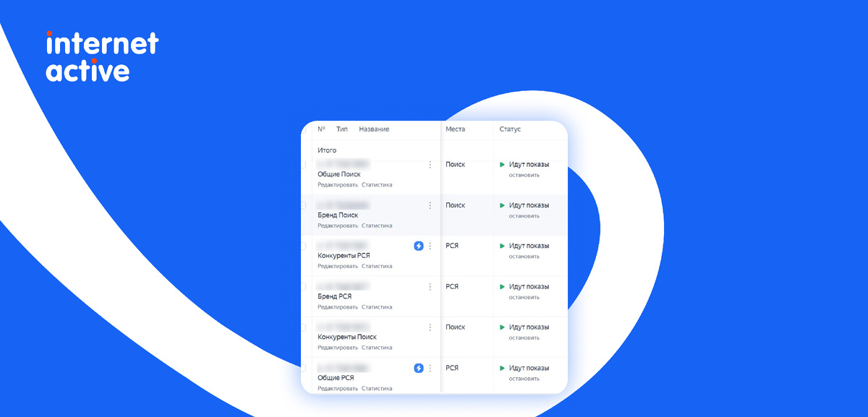Click Статистика under Общие РСЯ
Viewport: 868px width, 417px height.
click(377, 388)
